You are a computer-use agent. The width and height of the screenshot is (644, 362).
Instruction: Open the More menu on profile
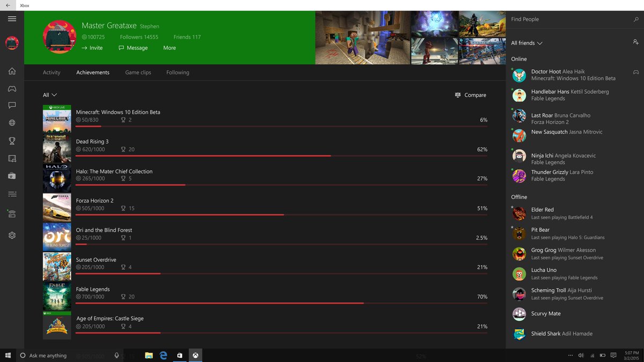coord(170,48)
